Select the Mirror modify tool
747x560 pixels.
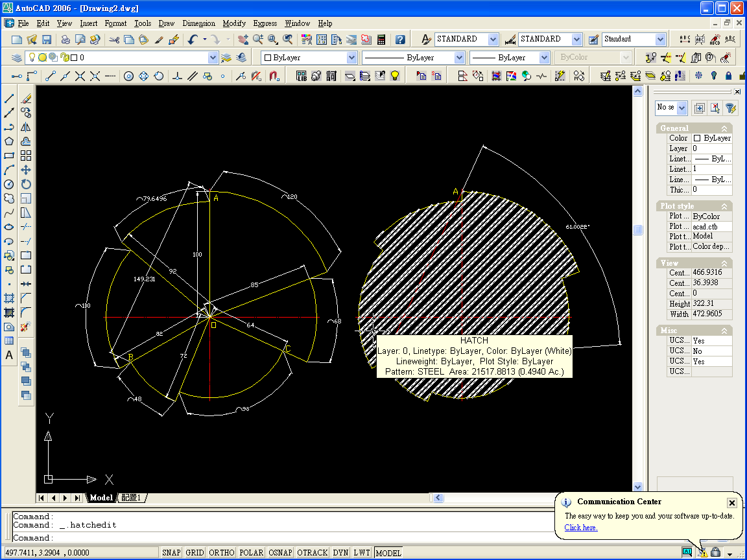(x=26, y=127)
